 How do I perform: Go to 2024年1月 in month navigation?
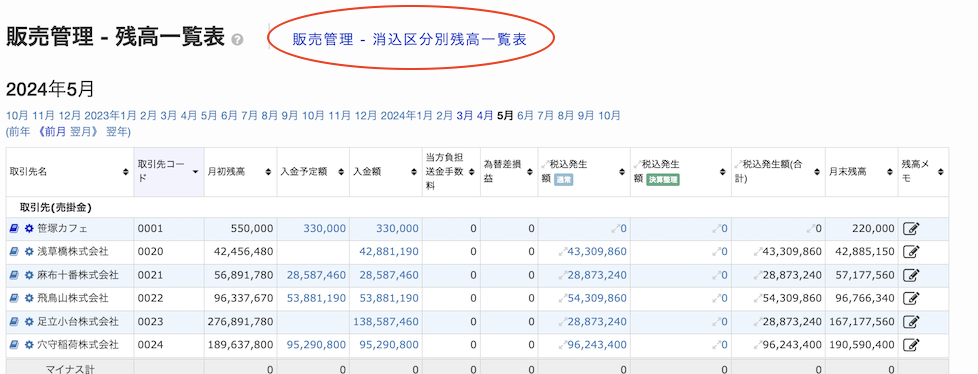[407, 115]
